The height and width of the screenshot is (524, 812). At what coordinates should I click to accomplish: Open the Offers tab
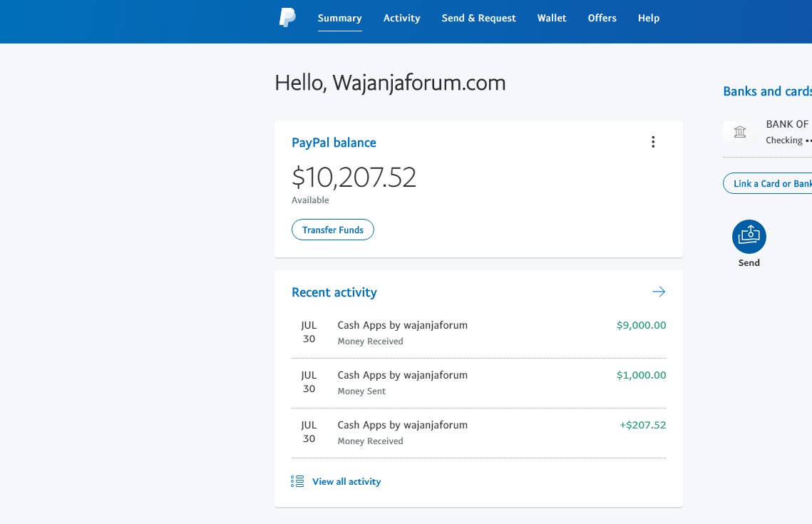[602, 18]
